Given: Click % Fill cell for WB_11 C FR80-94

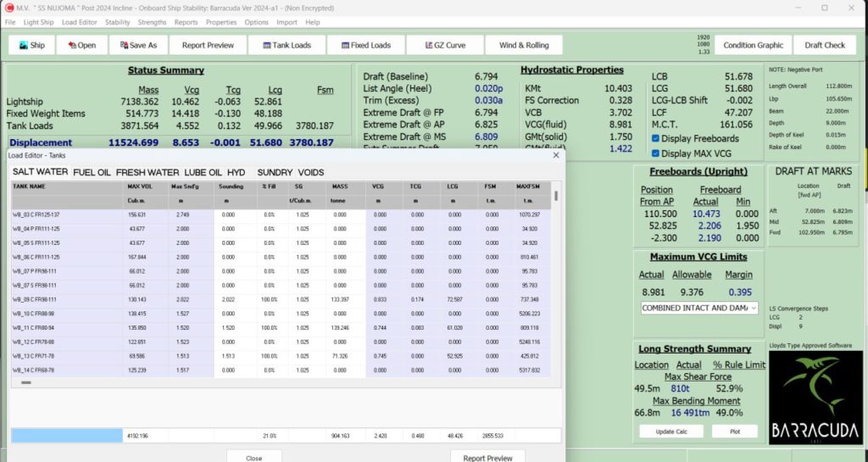Looking at the screenshot, I should tap(272, 327).
